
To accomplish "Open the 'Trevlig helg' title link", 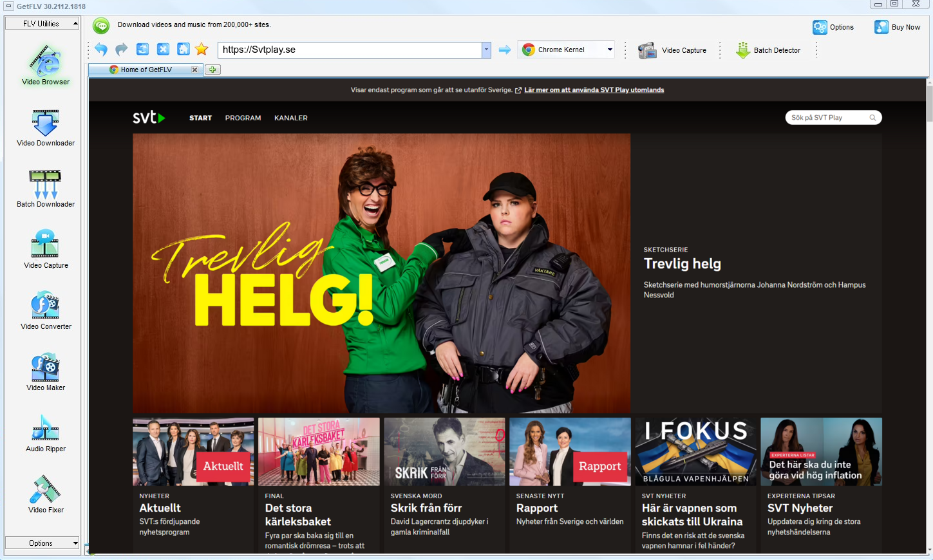I will point(683,264).
